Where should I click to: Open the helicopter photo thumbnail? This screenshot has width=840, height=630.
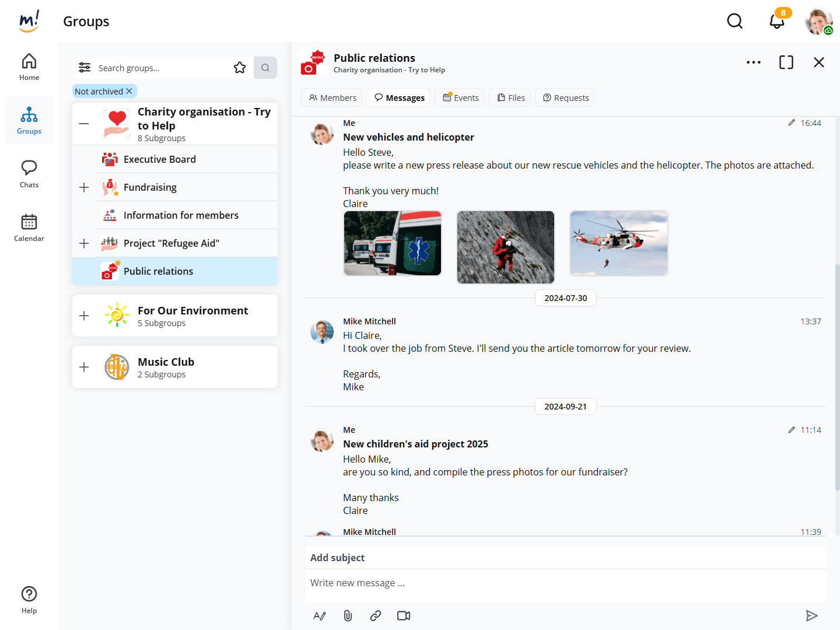618,243
